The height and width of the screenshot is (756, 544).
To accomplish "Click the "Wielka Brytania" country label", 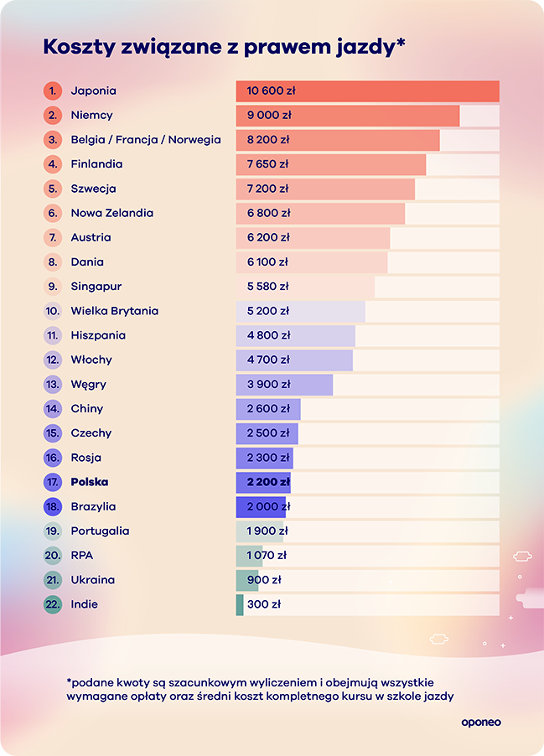I will coord(114,311).
